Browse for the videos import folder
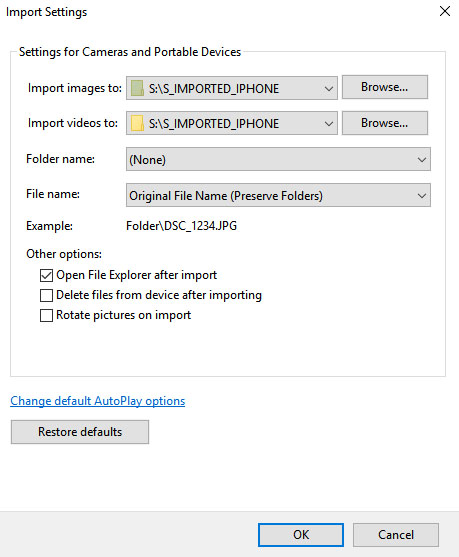The height and width of the screenshot is (557, 459). (385, 123)
